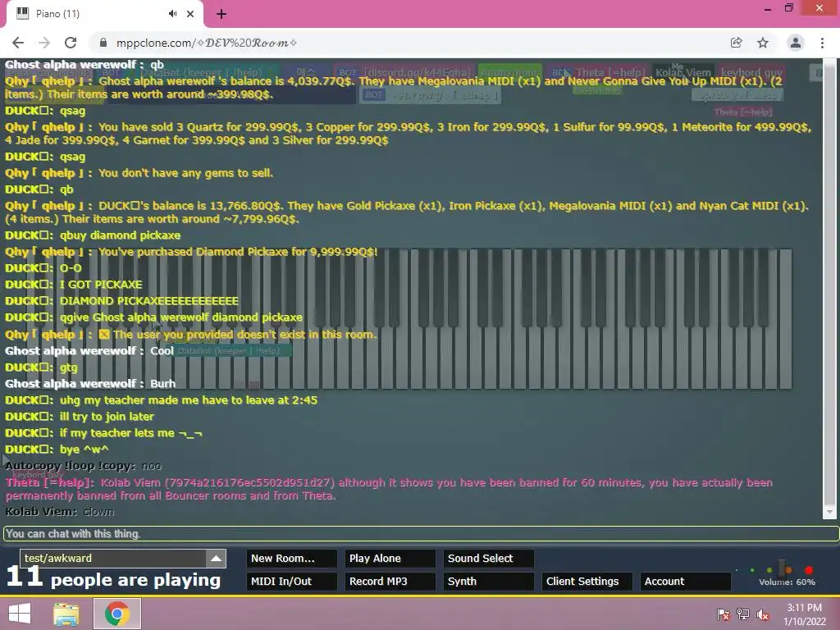This screenshot has height=630, width=840.
Task: Click the "11 people are playing" counter
Action: [113, 578]
